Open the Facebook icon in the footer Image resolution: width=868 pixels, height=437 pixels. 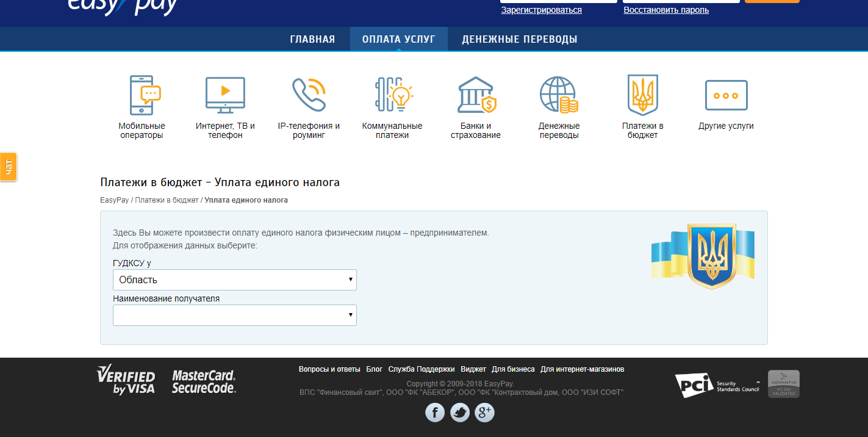point(435,412)
